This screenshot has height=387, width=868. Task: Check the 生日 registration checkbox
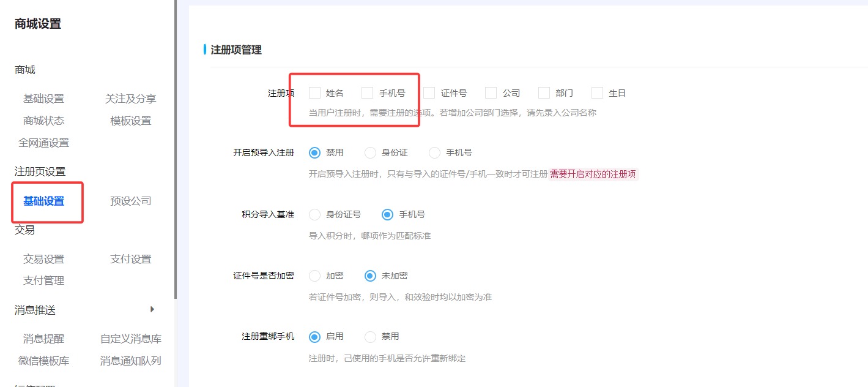click(596, 92)
